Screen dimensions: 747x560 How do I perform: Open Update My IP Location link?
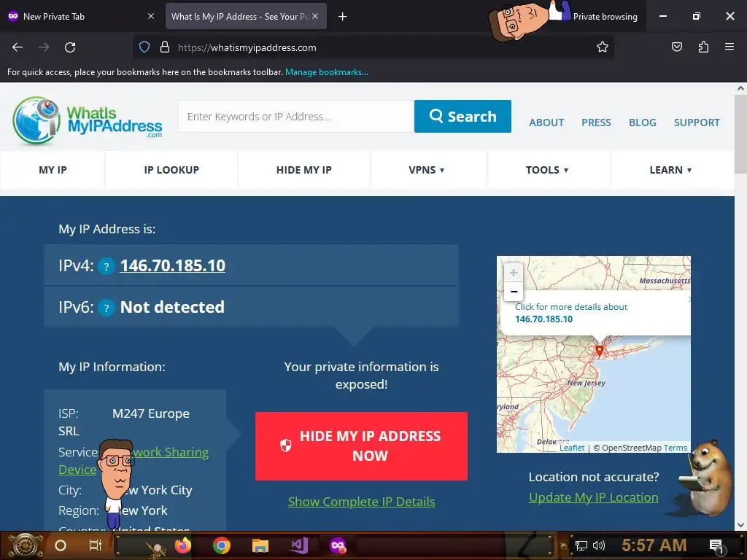tap(593, 497)
